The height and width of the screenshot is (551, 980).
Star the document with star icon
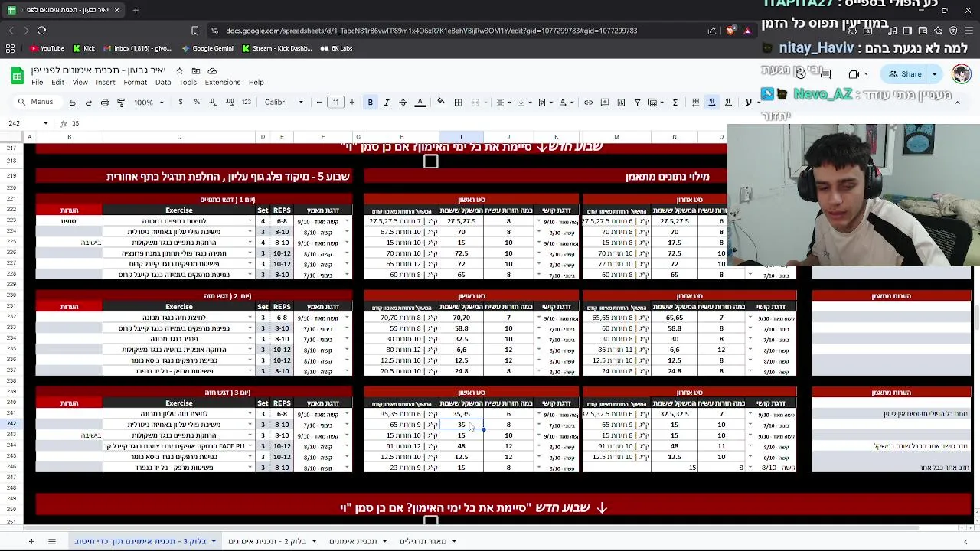[x=180, y=71]
